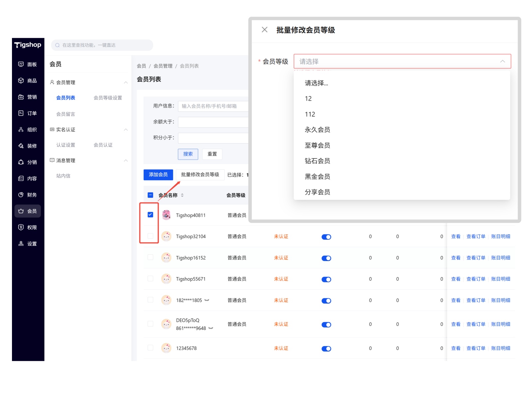Choose 钻石会员 from the level list
Image resolution: width=532 pixels, height=399 pixels.
pyautogui.click(x=317, y=161)
